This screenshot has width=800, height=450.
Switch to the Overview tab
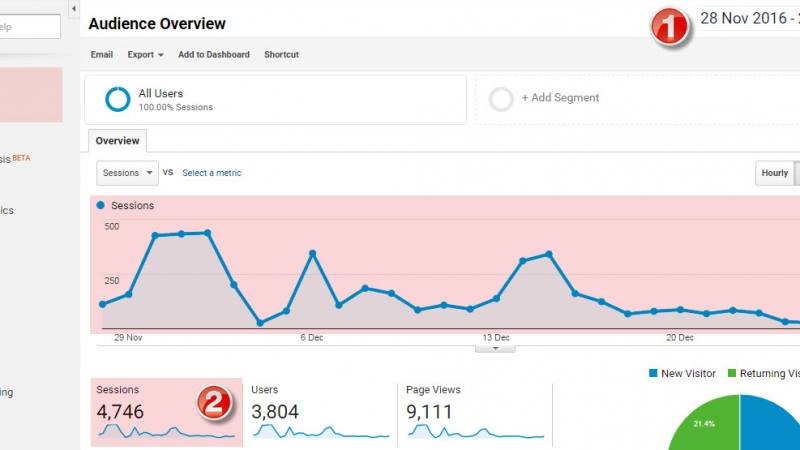[117, 141]
